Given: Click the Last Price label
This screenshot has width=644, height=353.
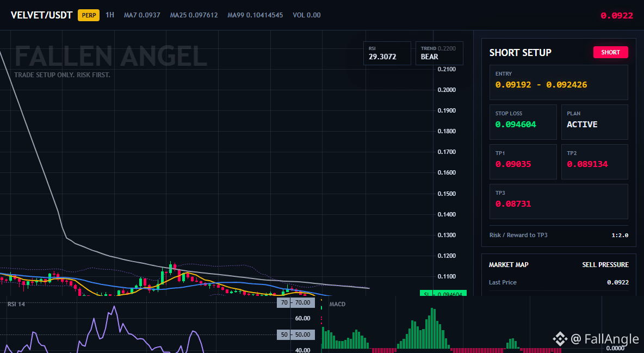Looking at the screenshot, I should (x=503, y=282).
